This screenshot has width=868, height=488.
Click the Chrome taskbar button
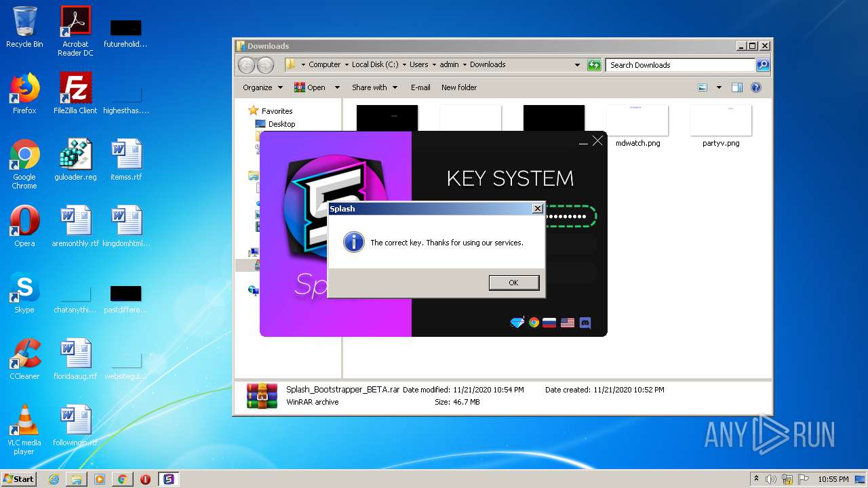click(x=122, y=479)
